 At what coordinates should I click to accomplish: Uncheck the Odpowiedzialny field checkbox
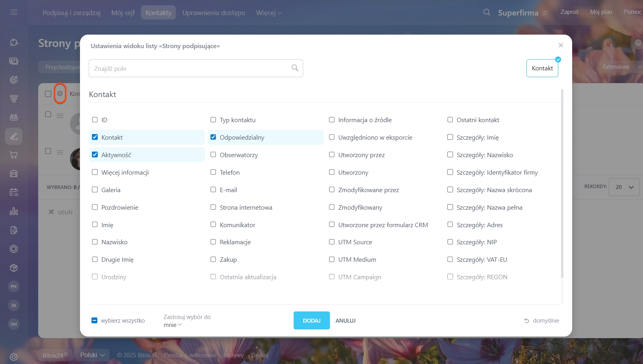tap(213, 137)
